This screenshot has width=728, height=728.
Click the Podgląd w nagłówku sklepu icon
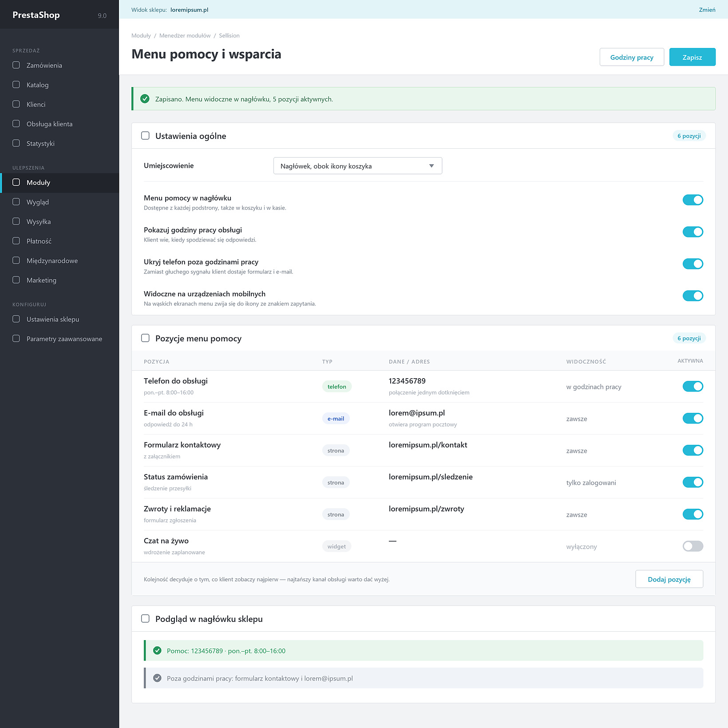coord(145,619)
